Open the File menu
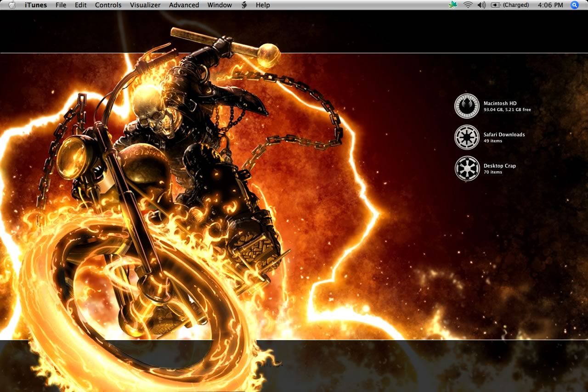This screenshot has height=392, width=588. tap(61, 5)
